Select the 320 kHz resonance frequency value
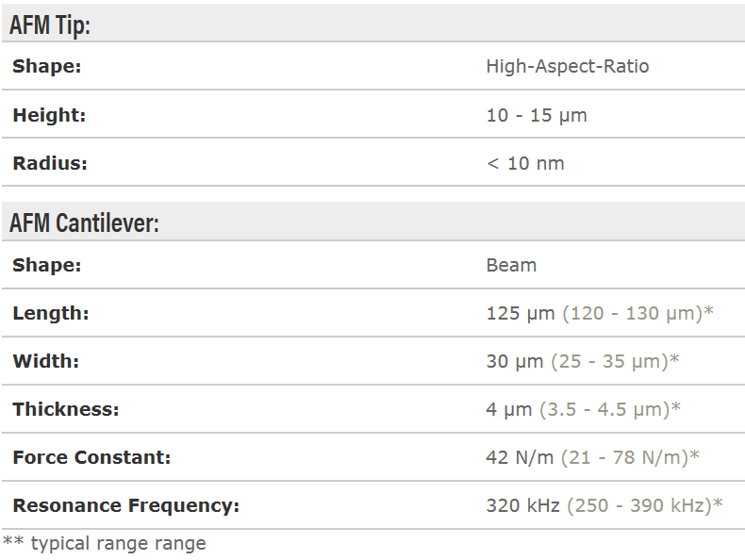 [523, 506]
